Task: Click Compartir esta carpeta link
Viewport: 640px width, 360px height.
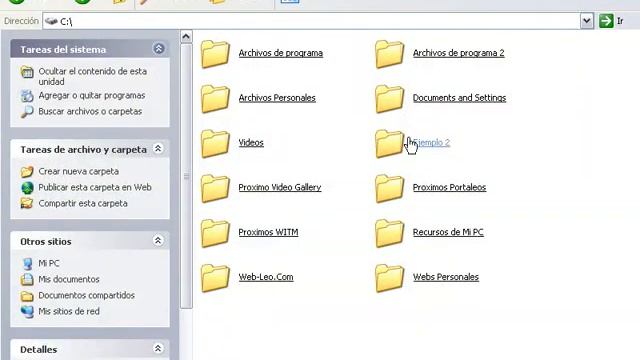Action: [x=83, y=203]
